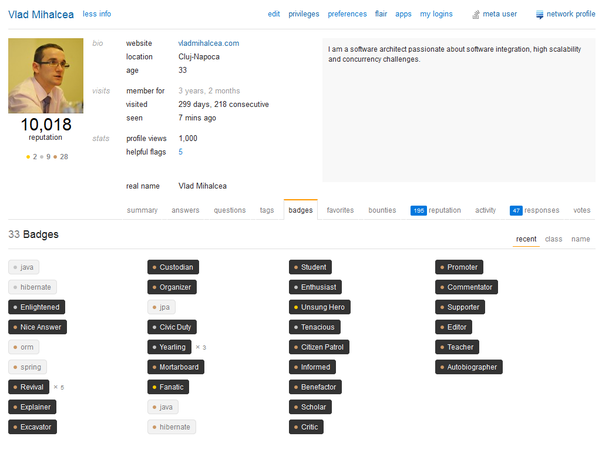Screen dimensions: 602x453
Task: Switch to the answers tab
Action: pyautogui.click(x=185, y=210)
